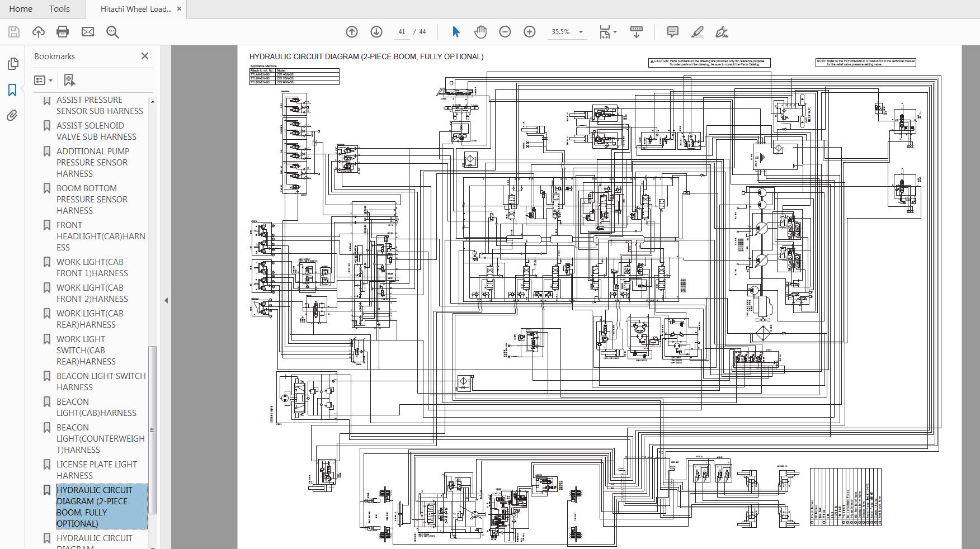Viewport: 980px width, 549px height.
Task: Zoom out using the minus icon
Action: (505, 32)
